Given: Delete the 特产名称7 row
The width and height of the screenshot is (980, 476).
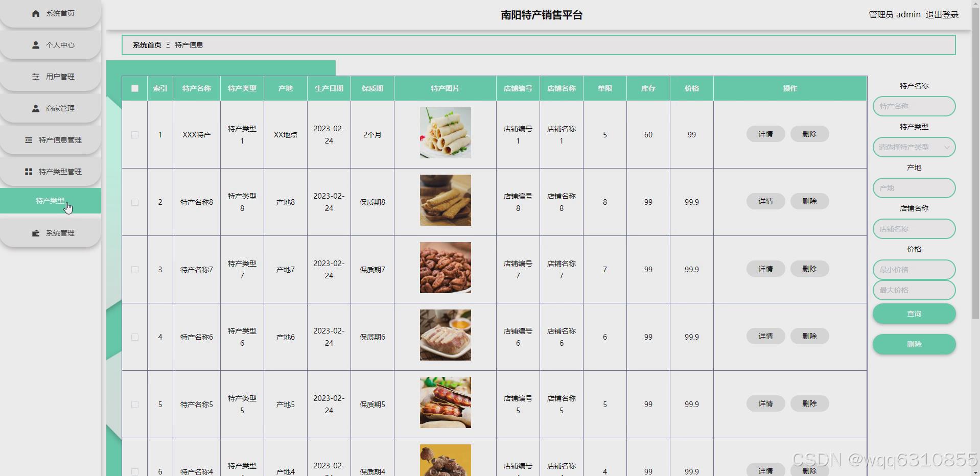Looking at the screenshot, I should pyautogui.click(x=809, y=269).
